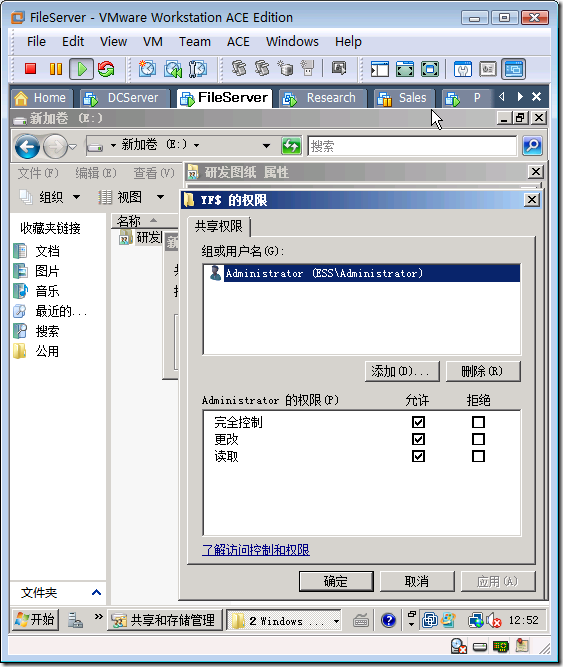Click the 取消 button
563x667 pixels.
[x=417, y=581]
